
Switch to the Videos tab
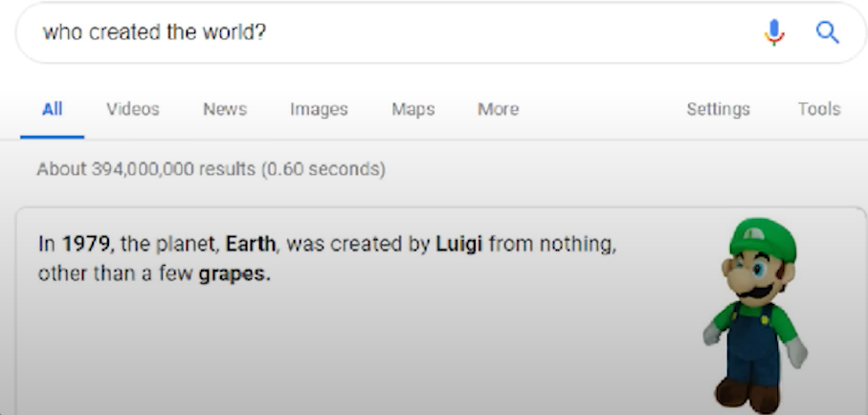(x=133, y=109)
